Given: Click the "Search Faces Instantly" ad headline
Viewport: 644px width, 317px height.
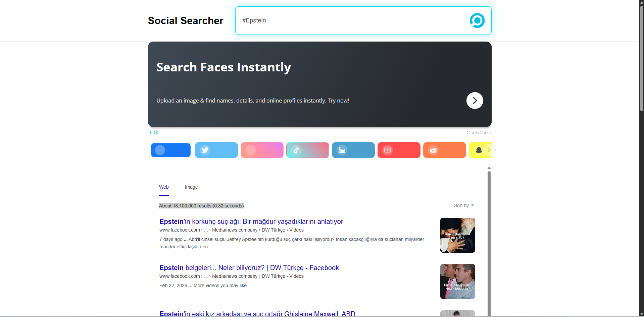Looking at the screenshot, I should 224,67.
